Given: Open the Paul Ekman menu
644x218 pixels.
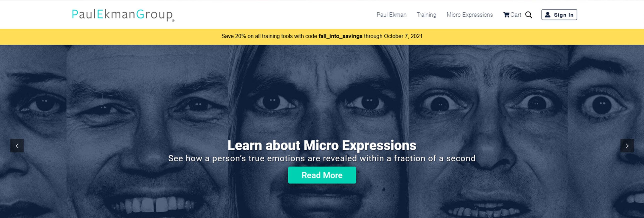Looking at the screenshot, I should pyautogui.click(x=391, y=15).
